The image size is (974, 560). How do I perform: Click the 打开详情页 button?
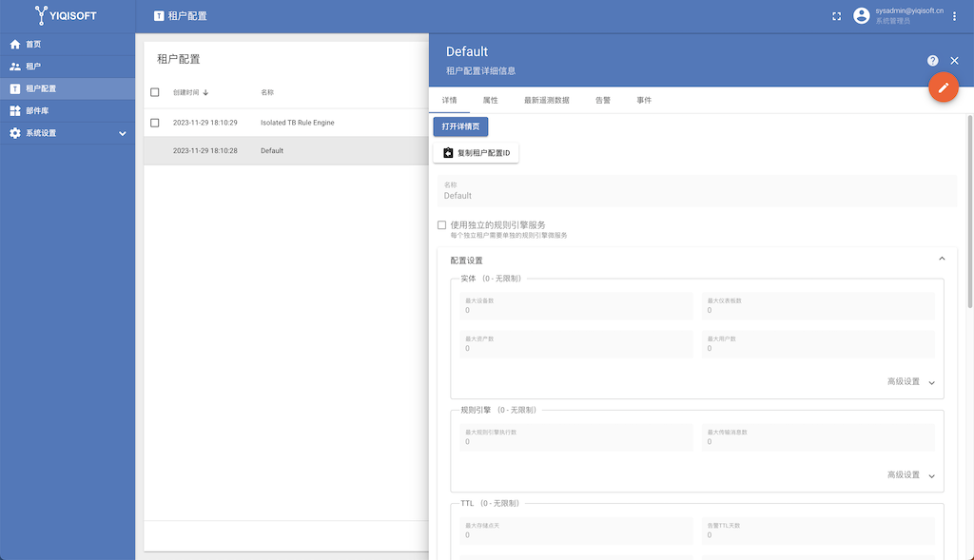pos(460,126)
